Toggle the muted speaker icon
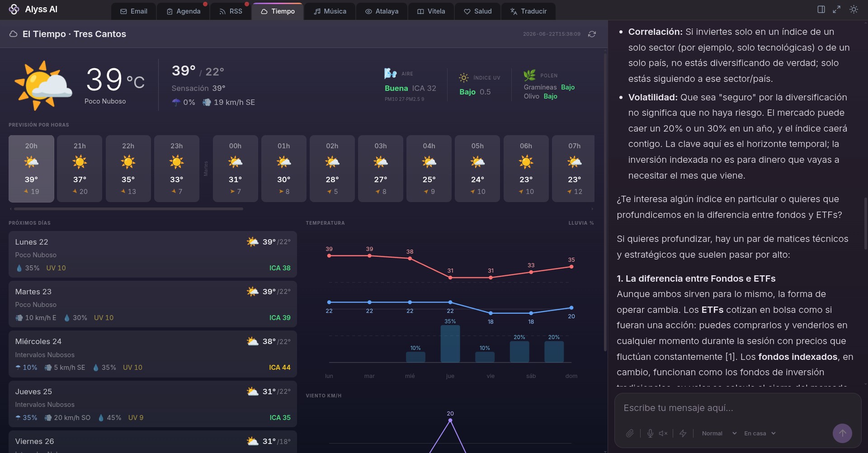The width and height of the screenshot is (868, 453). coord(663,434)
